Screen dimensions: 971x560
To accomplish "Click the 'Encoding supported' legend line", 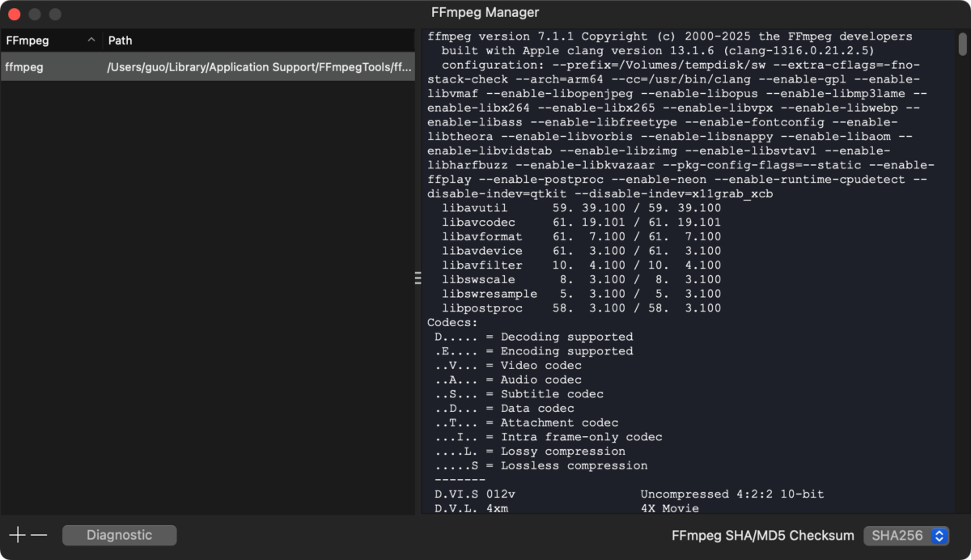I will 534,351.
